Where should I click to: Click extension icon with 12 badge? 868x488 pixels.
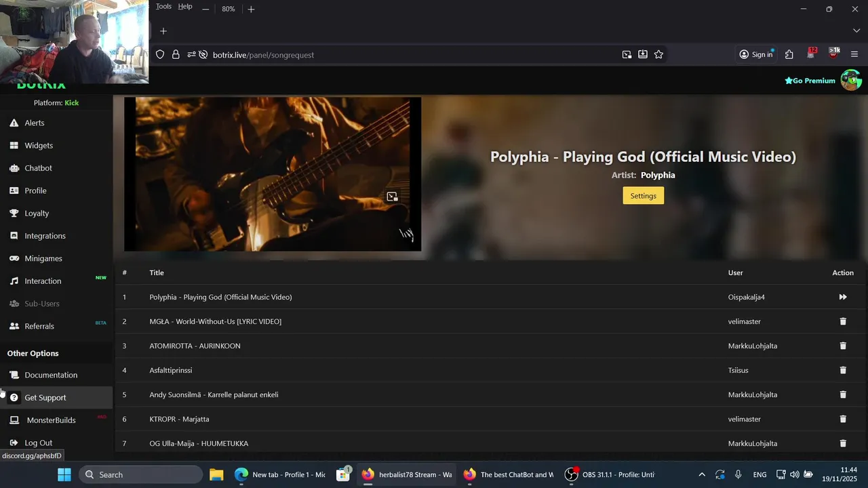pos(811,54)
